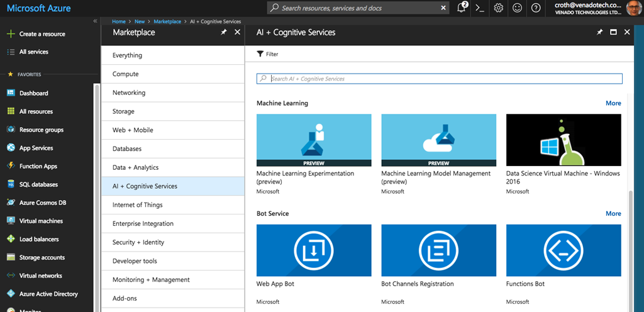Click the SQL databases icon
The height and width of the screenshot is (312, 644).
point(11,184)
